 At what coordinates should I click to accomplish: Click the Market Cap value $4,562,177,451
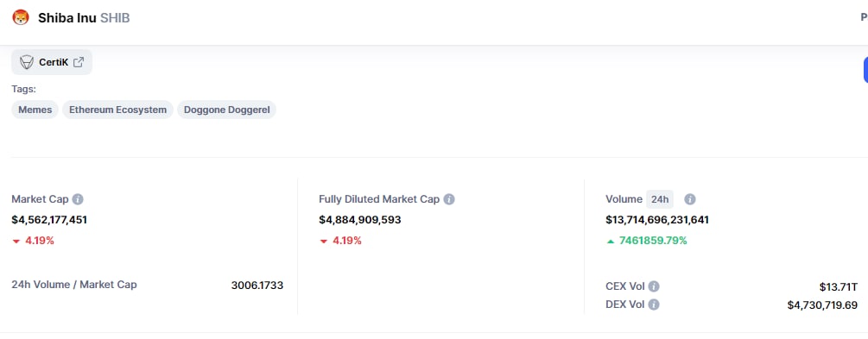click(49, 220)
